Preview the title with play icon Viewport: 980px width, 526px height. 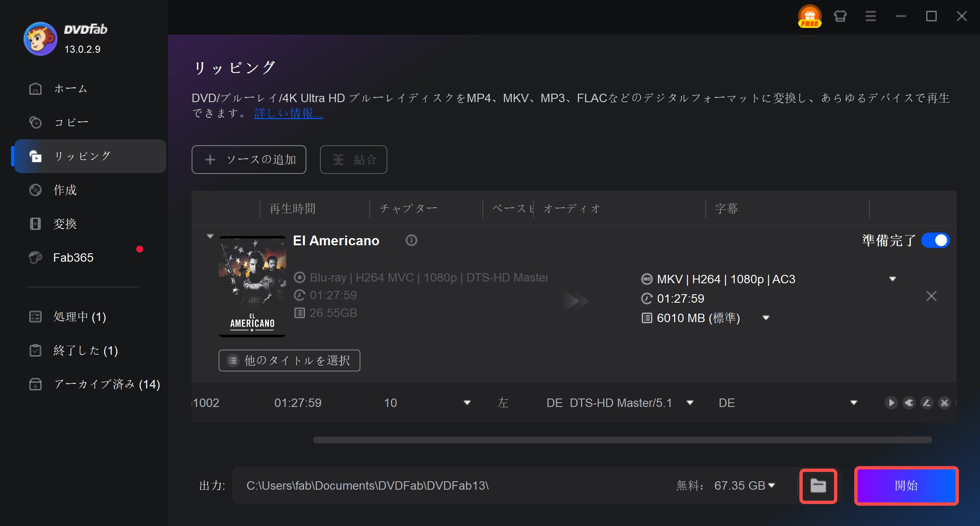tap(891, 403)
